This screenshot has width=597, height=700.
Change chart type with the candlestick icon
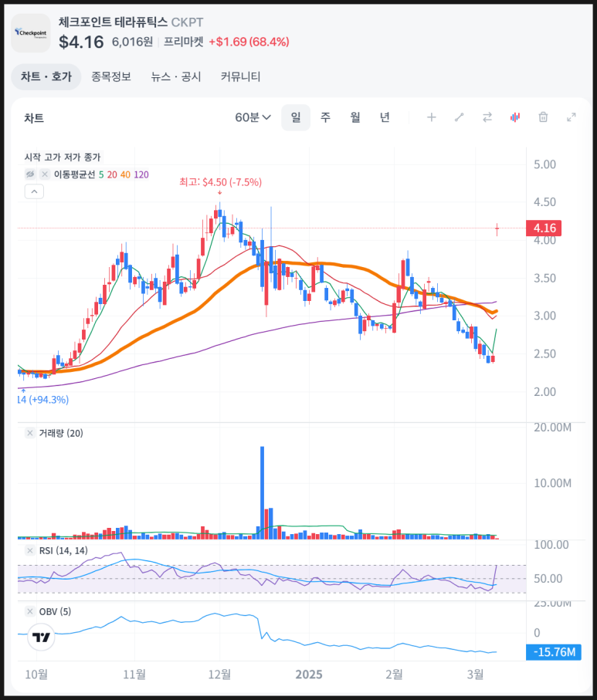[515, 117]
